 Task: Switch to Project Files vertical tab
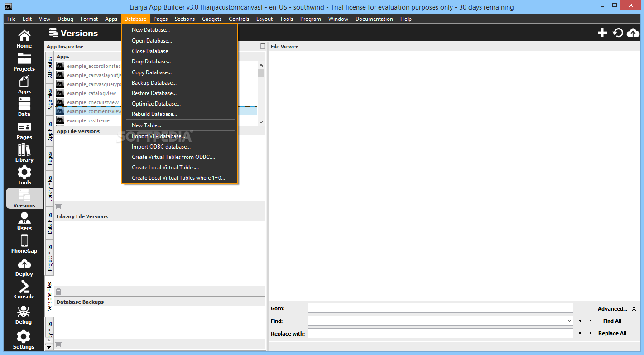[50, 258]
